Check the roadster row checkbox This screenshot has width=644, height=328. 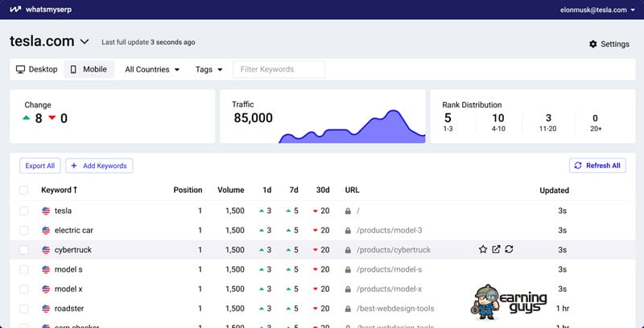click(24, 309)
